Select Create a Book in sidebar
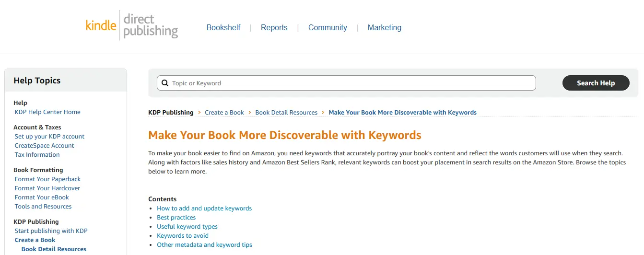 35,240
